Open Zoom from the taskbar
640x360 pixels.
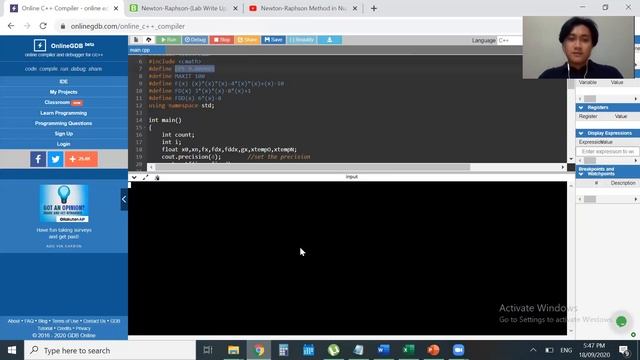click(458, 350)
